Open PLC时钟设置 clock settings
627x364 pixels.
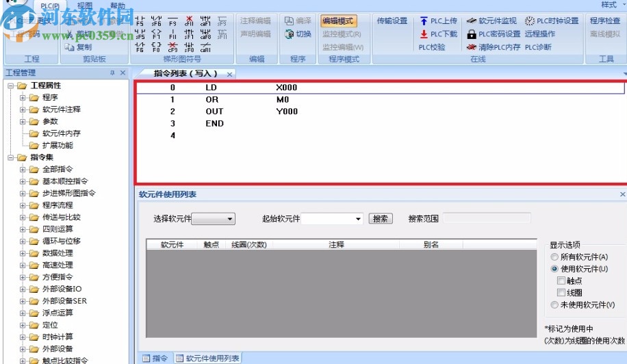(552, 21)
